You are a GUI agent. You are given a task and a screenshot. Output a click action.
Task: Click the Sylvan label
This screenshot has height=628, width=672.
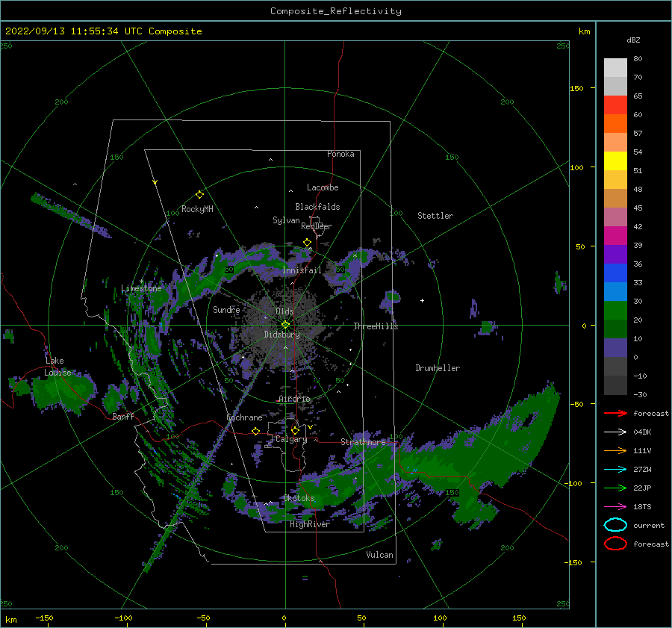coord(286,220)
